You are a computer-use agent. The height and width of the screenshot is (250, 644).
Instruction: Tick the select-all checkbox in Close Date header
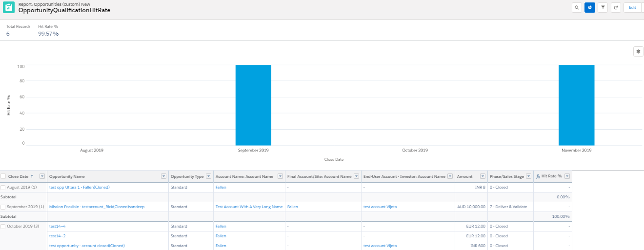tap(3, 176)
